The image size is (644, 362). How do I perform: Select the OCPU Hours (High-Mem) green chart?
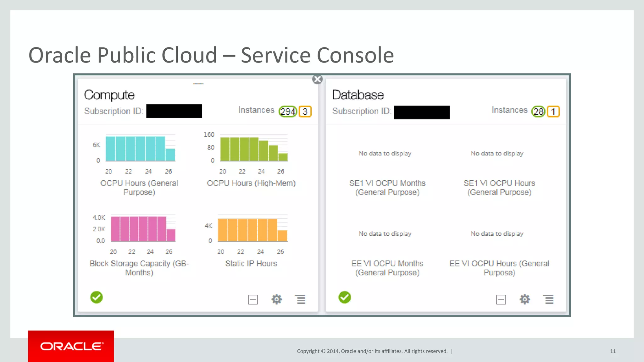[254, 148]
